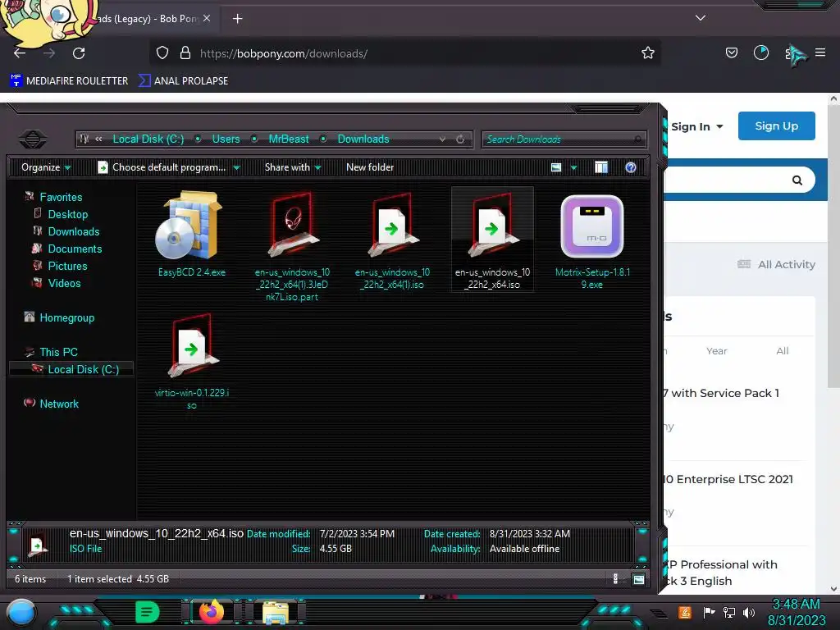The height and width of the screenshot is (630, 840).
Task: Select virtio-win-0.1.229.iso file
Action: point(192,362)
